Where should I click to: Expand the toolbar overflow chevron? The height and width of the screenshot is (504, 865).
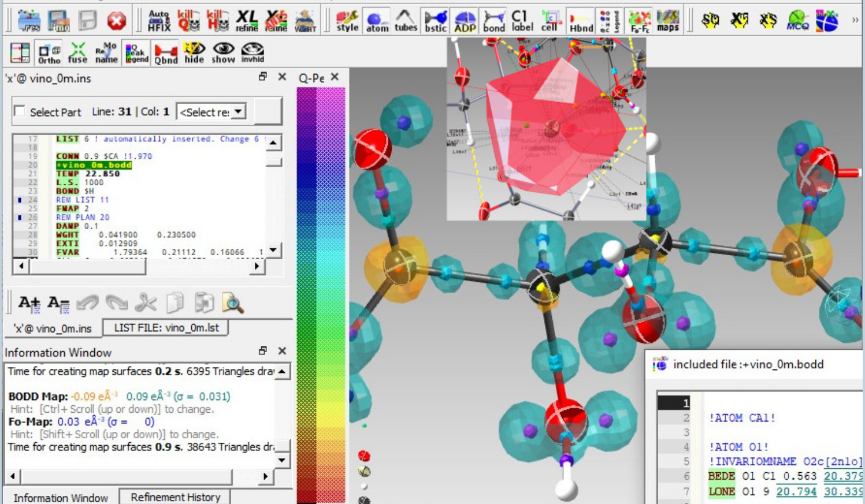(x=855, y=20)
